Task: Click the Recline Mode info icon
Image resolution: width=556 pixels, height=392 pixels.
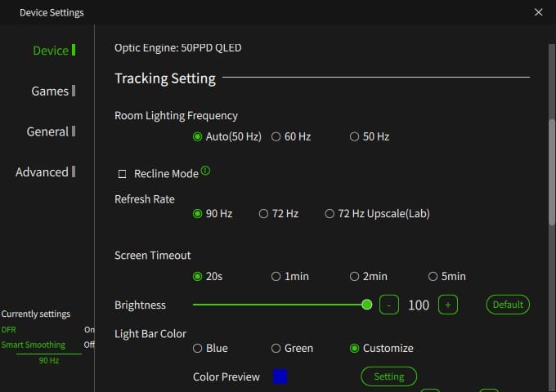Action: pos(205,171)
